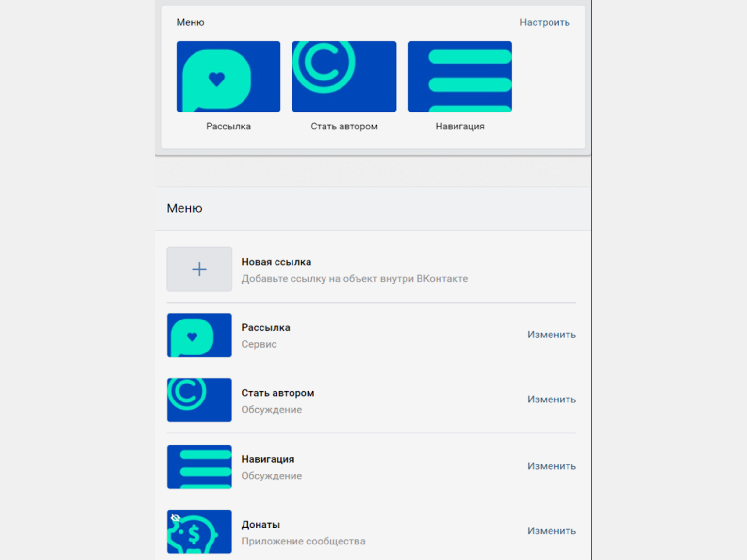The height and width of the screenshot is (560, 747).
Task: Click the Новая ссылка title text
Action: [276, 262]
